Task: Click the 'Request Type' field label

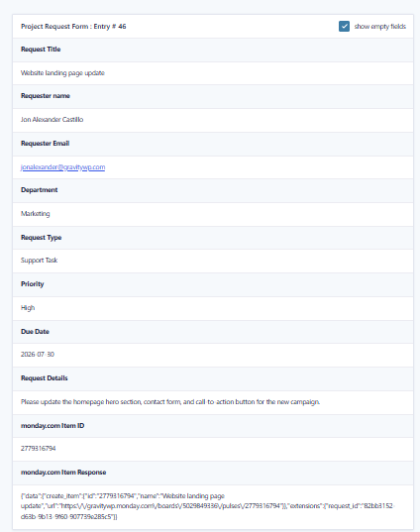Action: click(x=41, y=238)
